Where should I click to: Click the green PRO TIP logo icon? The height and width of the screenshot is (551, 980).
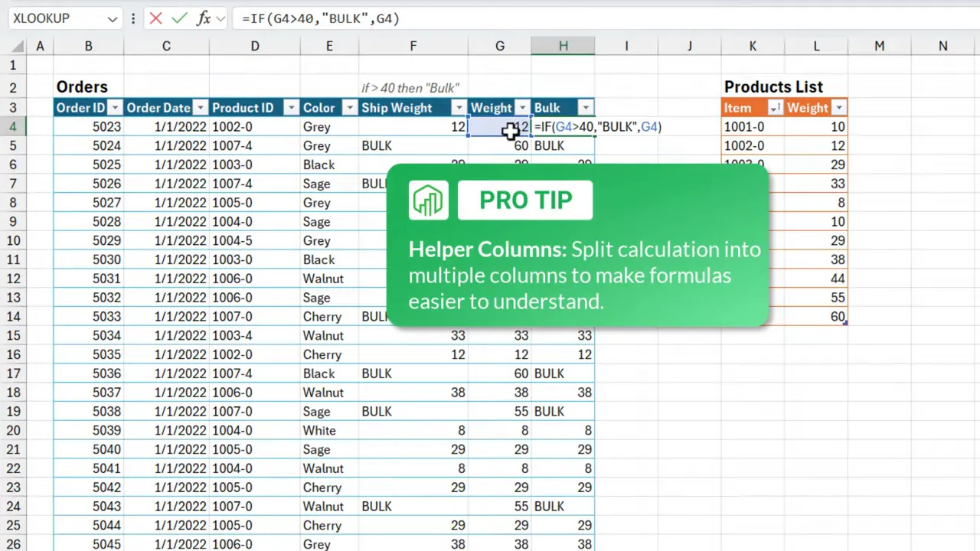tap(428, 200)
